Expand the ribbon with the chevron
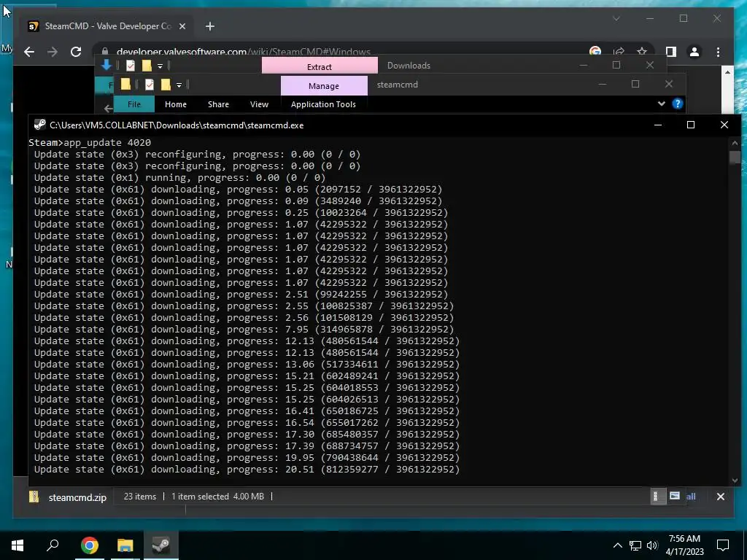 (x=661, y=104)
